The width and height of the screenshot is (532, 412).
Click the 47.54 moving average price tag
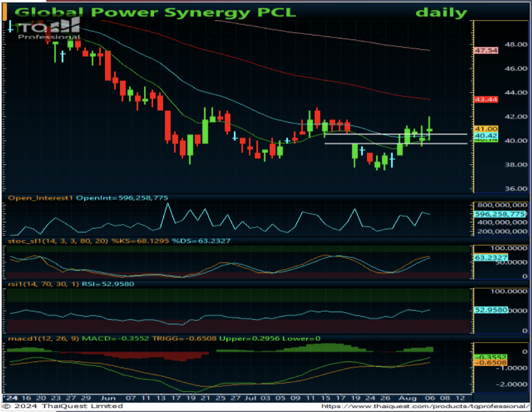pyautogui.click(x=486, y=50)
